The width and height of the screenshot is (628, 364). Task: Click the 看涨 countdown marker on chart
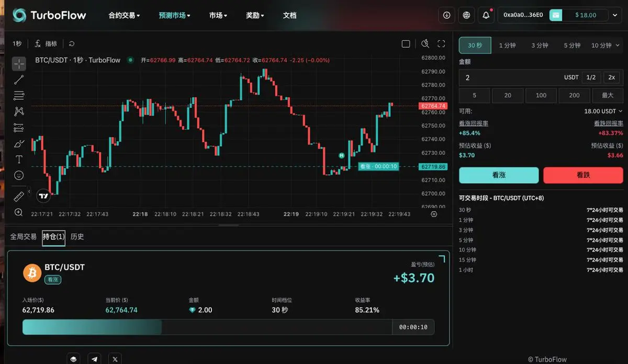tap(378, 166)
